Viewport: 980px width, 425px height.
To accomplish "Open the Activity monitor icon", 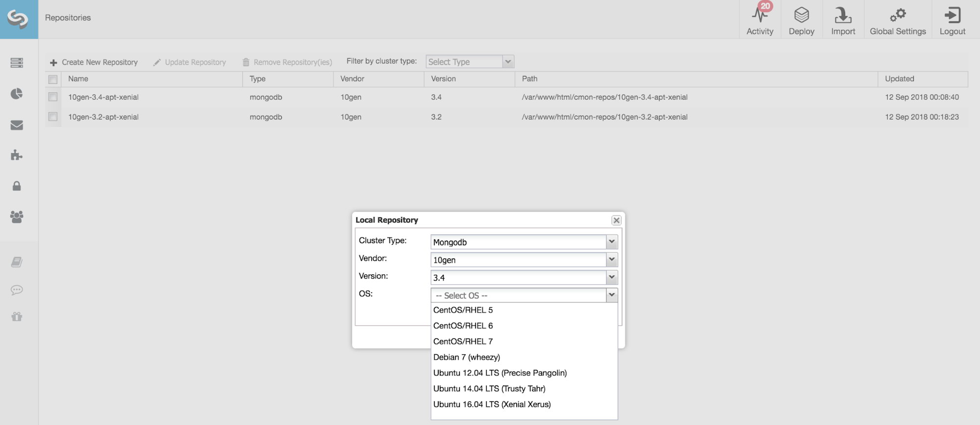I will tap(760, 15).
